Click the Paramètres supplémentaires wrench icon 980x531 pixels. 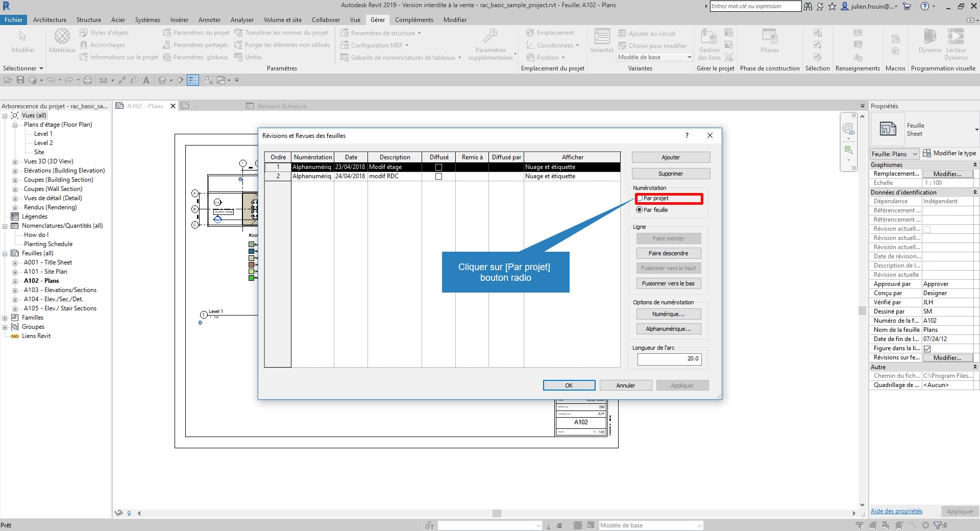[490, 36]
